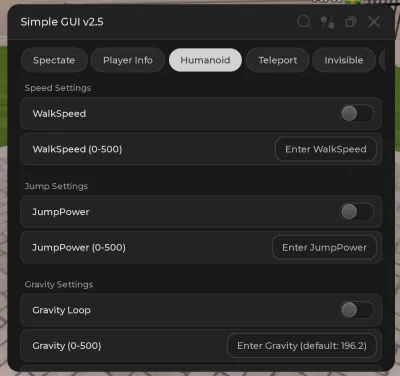The width and height of the screenshot is (400, 376).
Task: Focus the Enter JumpPower input box
Action: [x=324, y=247]
